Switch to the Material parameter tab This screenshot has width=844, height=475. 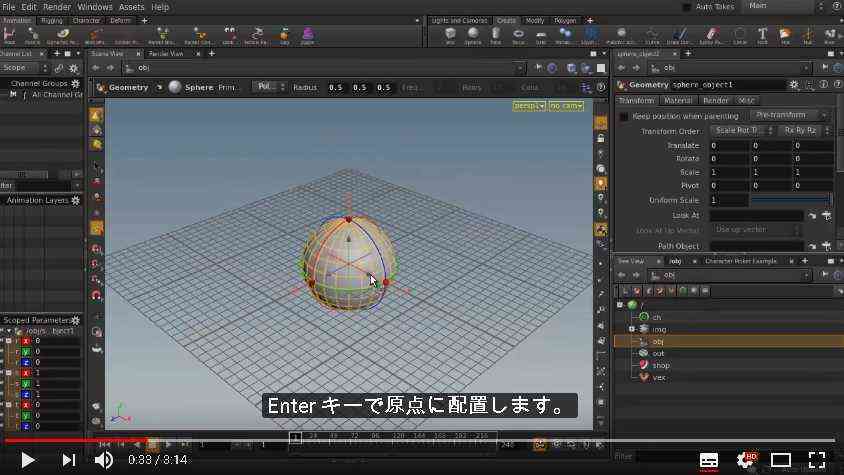[x=678, y=101]
